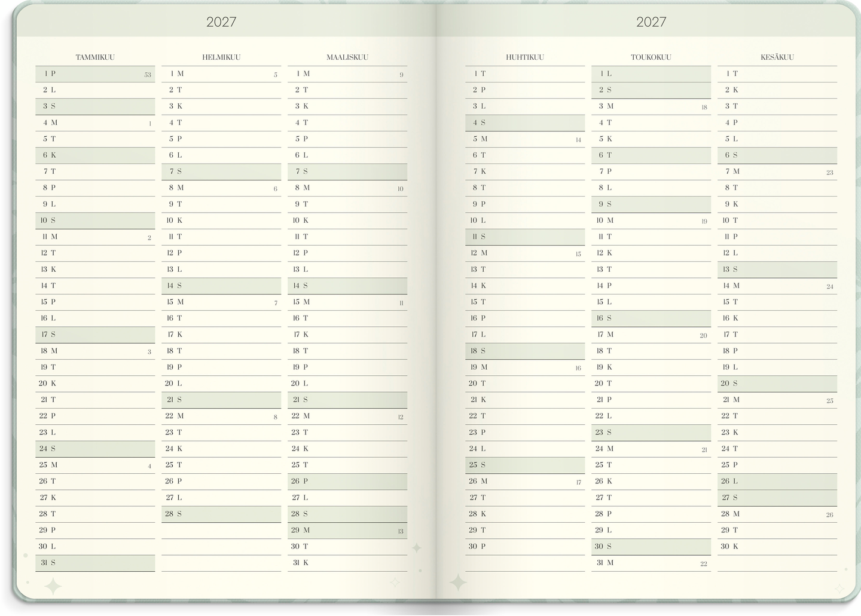Select the 1 L shaded row in Toukokuu
Image resolution: width=861 pixels, height=616 pixels.
(x=651, y=73)
